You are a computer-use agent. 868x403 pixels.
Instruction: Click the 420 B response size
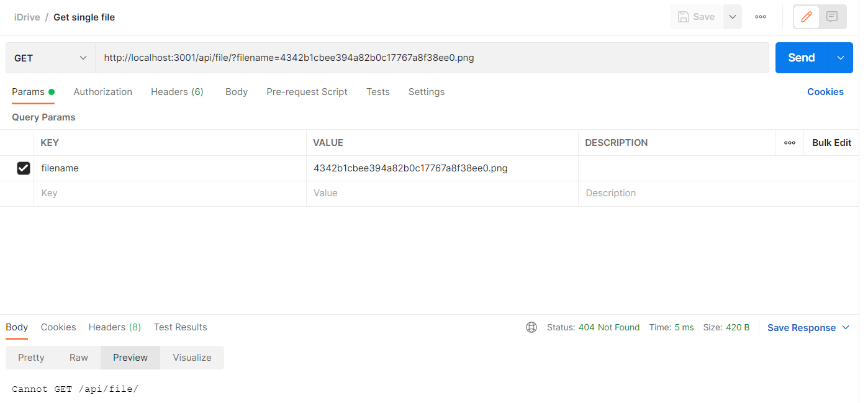[x=738, y=327]
